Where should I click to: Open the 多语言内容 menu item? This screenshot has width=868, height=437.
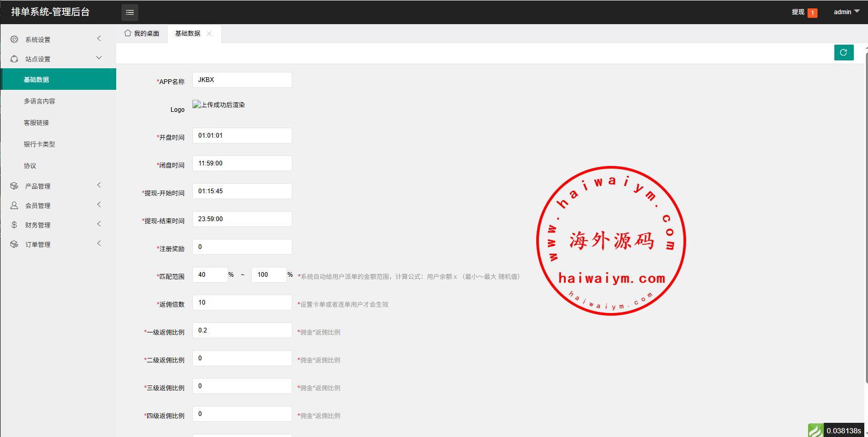[x=39, y=101]
